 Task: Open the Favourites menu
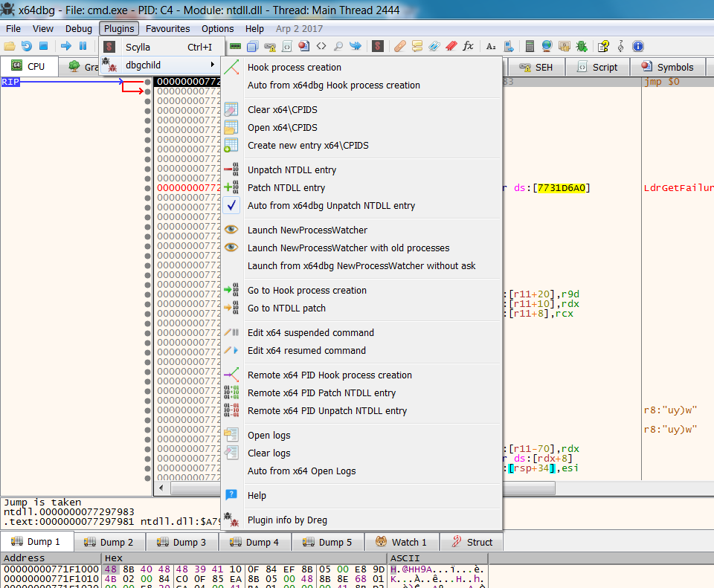click(x=167, y=29)
